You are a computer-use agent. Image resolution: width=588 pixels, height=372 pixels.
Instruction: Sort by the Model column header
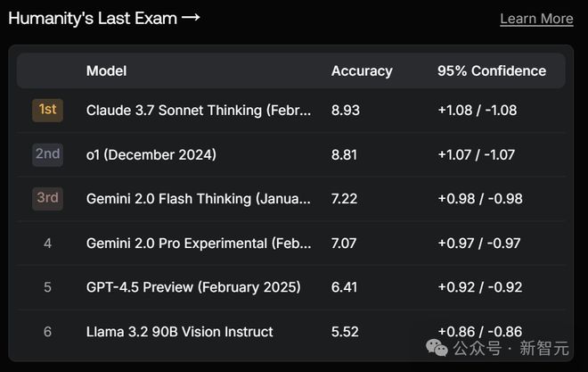pyautogui.click(x=106, y=70)
